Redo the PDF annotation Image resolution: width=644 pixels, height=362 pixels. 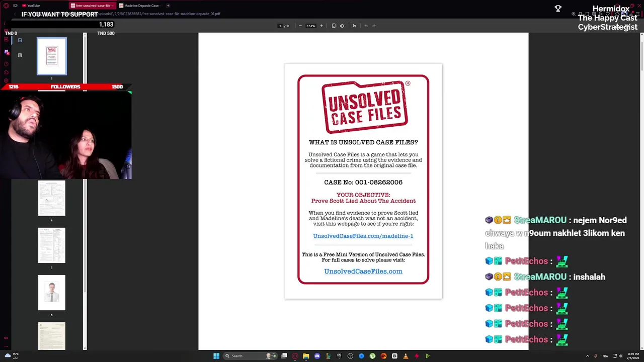pos(374,26)
